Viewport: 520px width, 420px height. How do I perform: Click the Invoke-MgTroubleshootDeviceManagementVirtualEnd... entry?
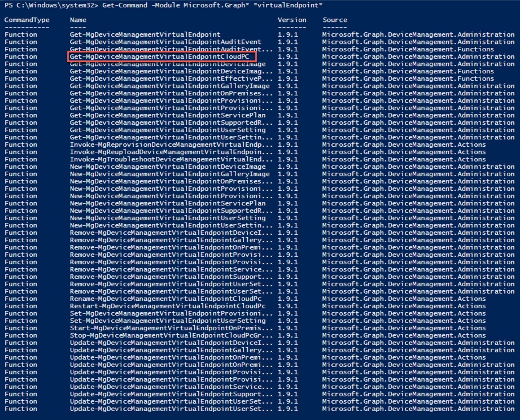click(x=171, y=159)
